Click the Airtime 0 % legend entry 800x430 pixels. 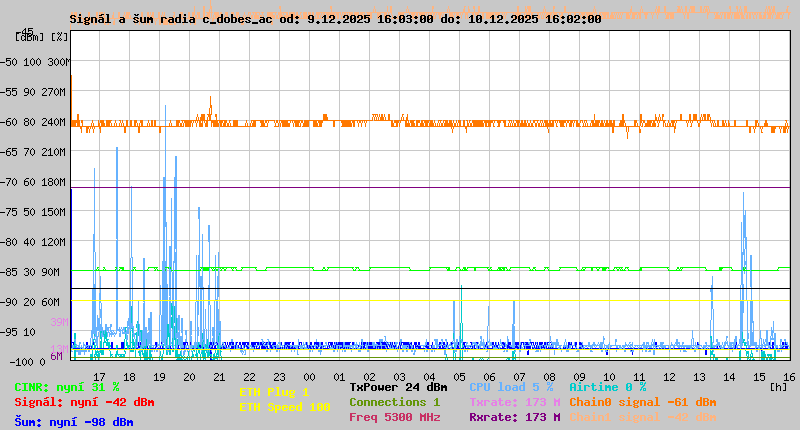[607, 387]
